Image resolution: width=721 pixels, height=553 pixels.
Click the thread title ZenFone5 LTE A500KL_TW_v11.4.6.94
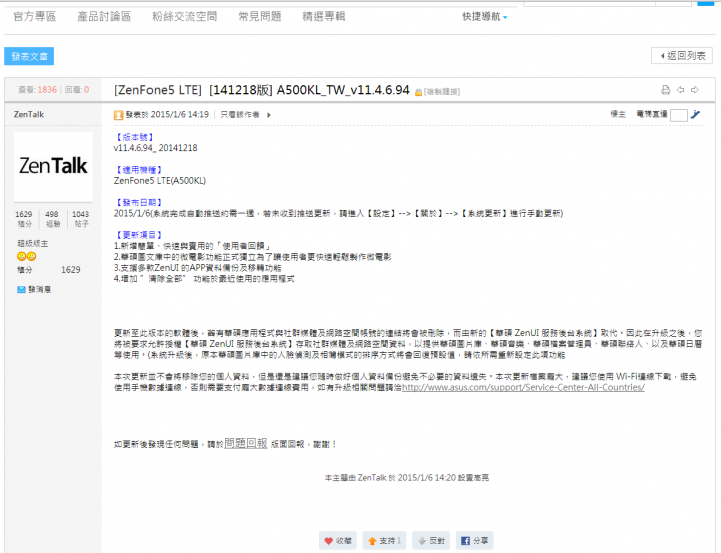tap(262, 90)
